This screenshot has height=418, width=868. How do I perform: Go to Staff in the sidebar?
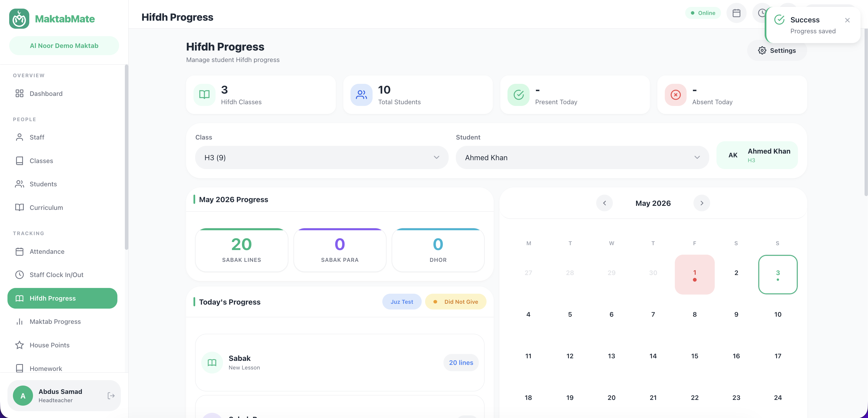pos(62,137)
